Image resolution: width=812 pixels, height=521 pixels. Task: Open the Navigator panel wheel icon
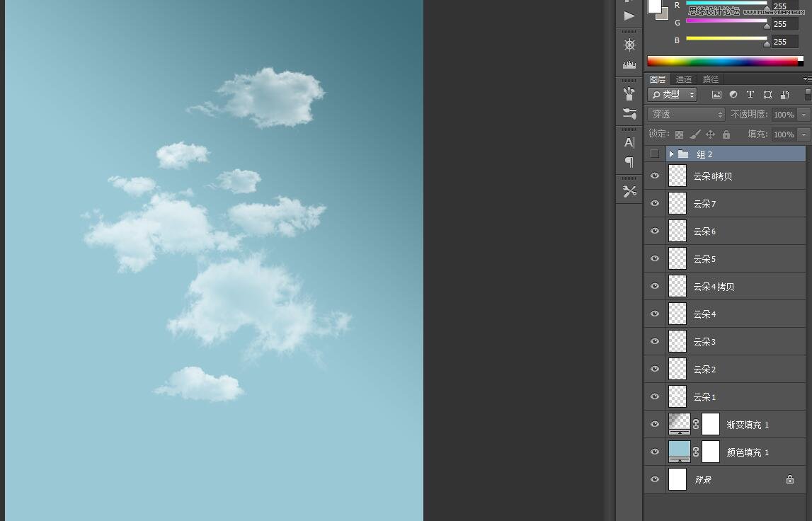629,45
